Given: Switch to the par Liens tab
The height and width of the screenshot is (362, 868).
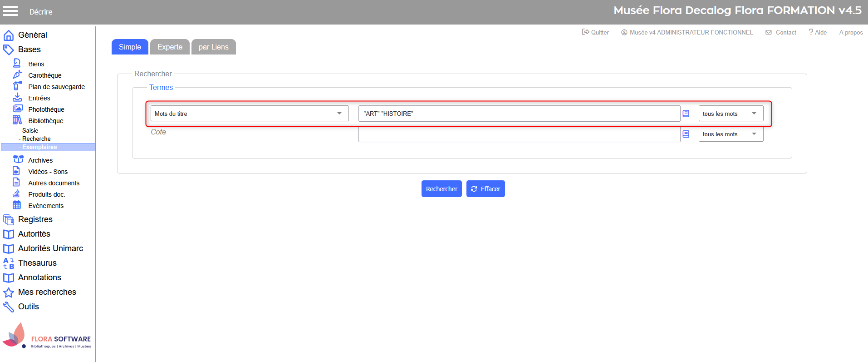Looking at the screenshot, I should point(213,47).
